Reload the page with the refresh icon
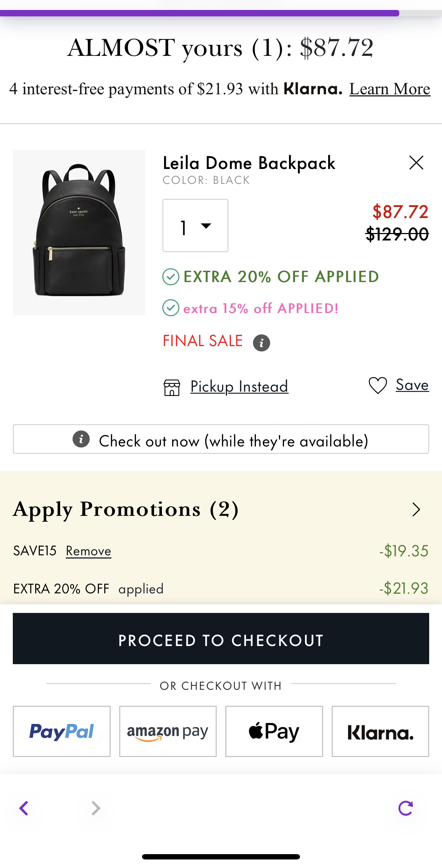 coord(405,808)
